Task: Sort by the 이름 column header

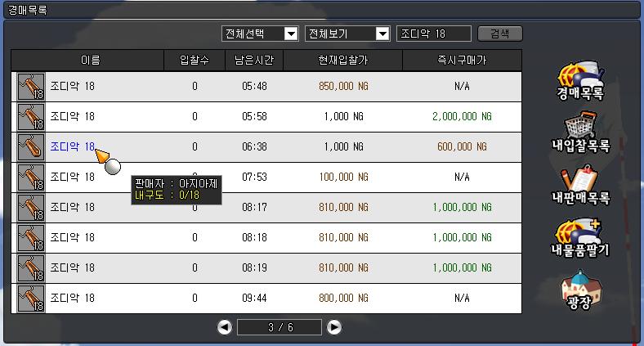Action: (x=88, y=61)
